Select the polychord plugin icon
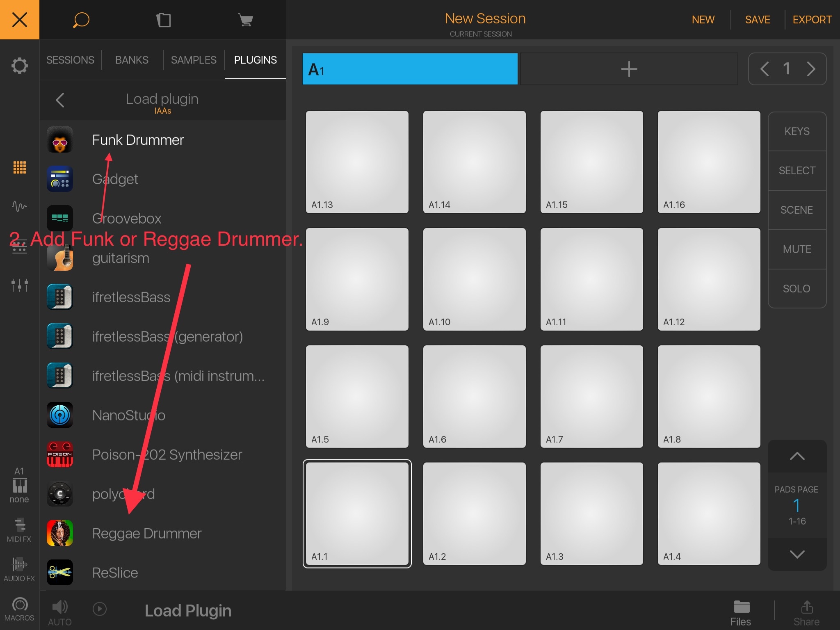 tap(60, 494)
